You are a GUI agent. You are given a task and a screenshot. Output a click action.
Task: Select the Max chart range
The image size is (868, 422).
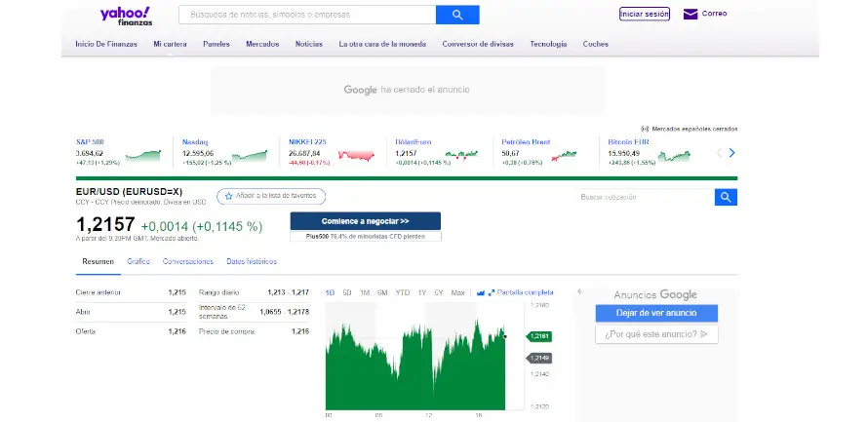pos(457,292)
